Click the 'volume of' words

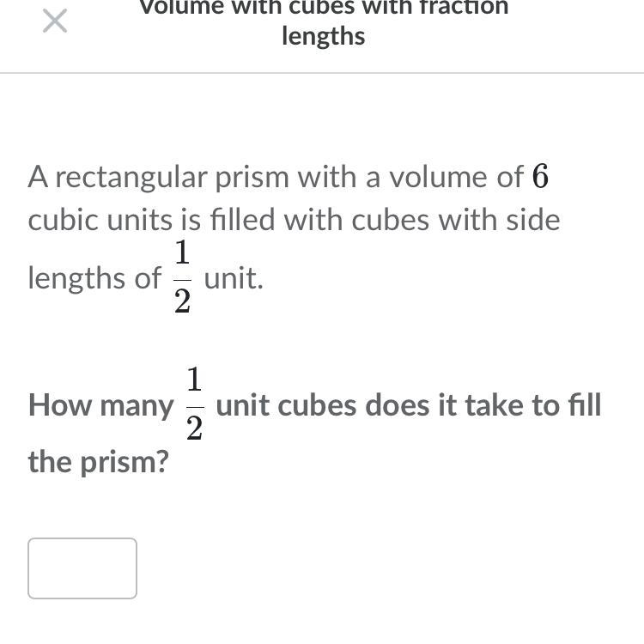456,177
